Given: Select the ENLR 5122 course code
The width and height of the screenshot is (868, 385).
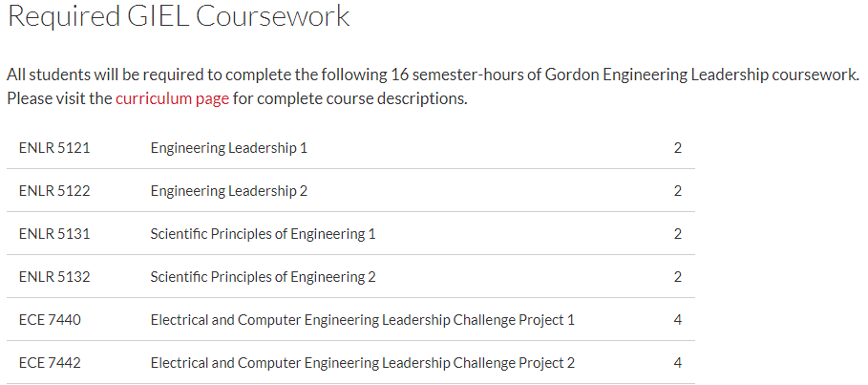Looking at the screenshot, I should (x=54, y=191).
